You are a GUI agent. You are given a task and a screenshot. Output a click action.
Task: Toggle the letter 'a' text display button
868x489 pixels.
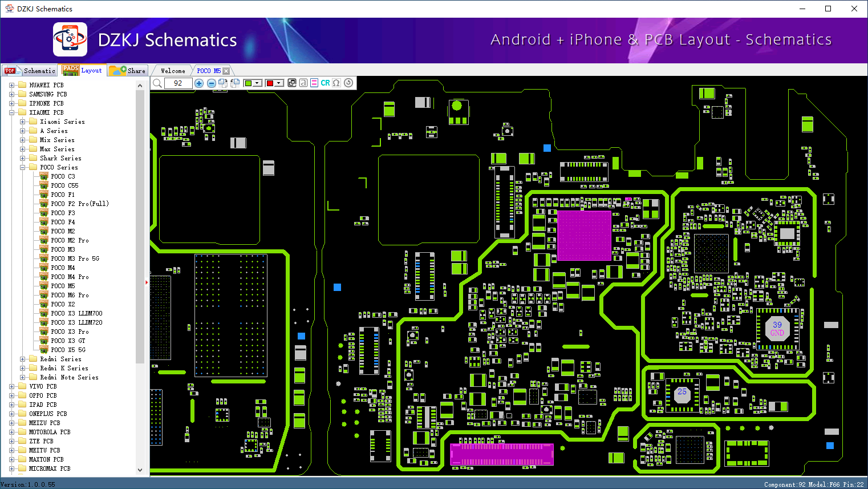(303, 83)
